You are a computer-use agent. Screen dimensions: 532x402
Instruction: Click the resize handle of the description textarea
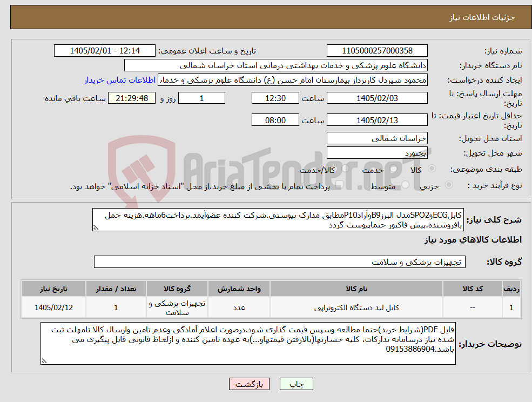[x=96, y=228]
